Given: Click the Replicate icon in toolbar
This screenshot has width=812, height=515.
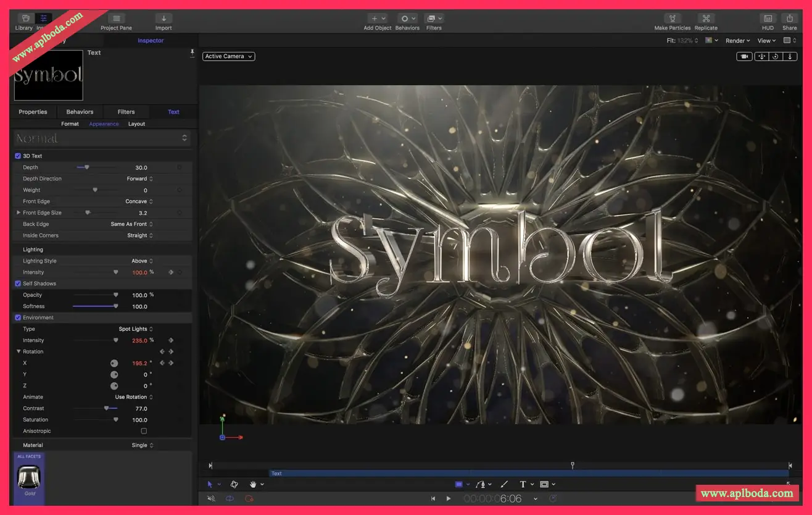Looking at the screenshot, I should click(706, 19).
